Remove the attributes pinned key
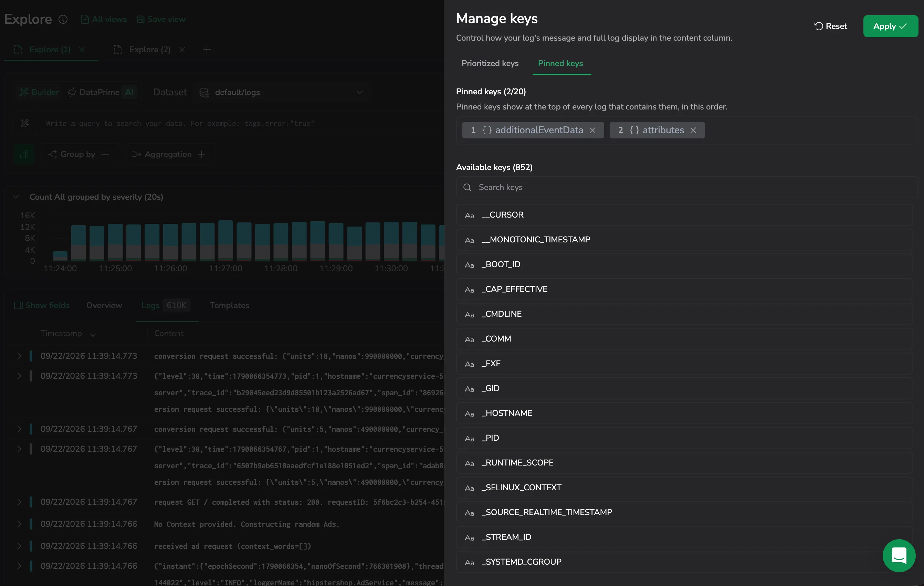Screen dimensions: 924x586 click(693, 130)
